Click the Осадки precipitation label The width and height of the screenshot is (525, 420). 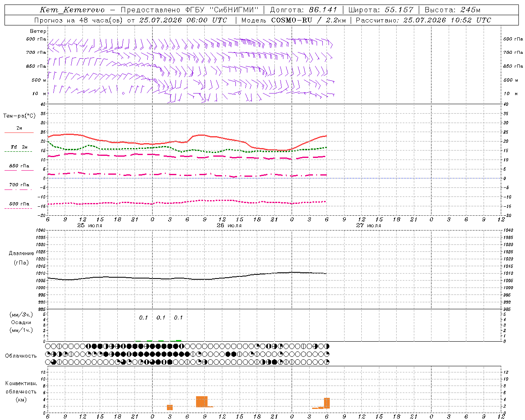click(x=21, y=322)
